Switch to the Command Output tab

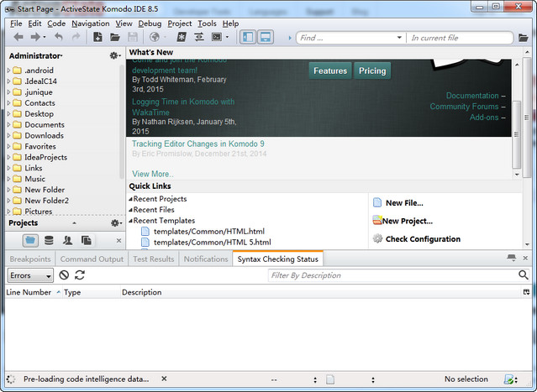[92, 259]
